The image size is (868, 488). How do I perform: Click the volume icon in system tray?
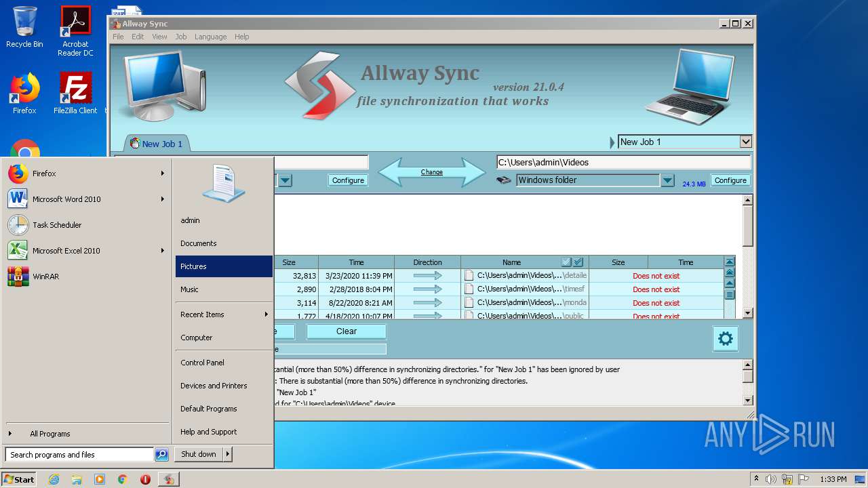pos(771,479)
